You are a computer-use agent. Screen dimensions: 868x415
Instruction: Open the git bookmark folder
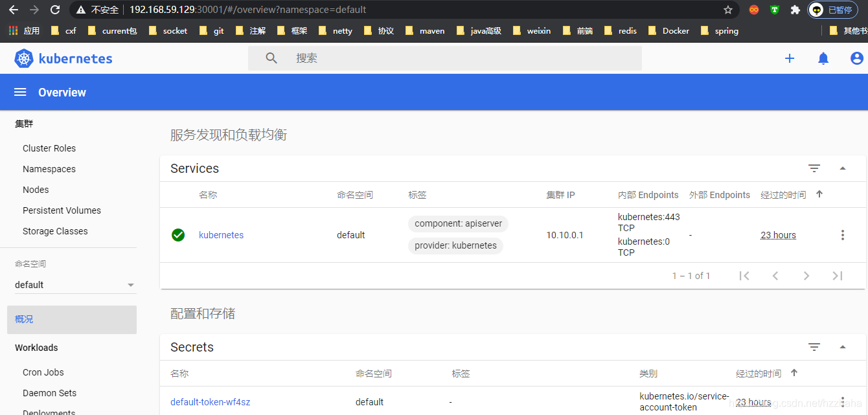pos(211,30)
